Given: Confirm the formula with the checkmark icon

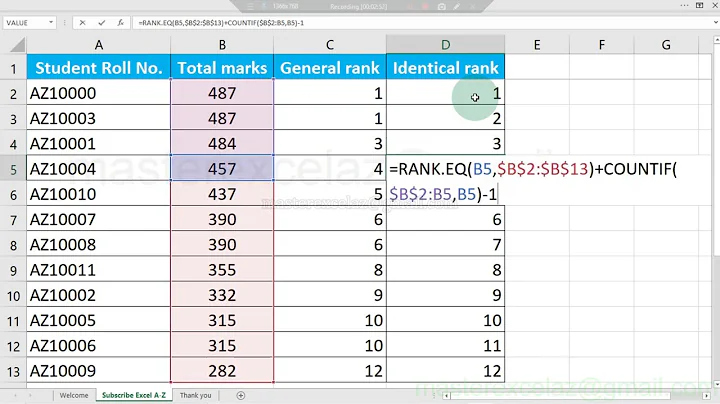Looking at the screenshot, I should [101, 22].
